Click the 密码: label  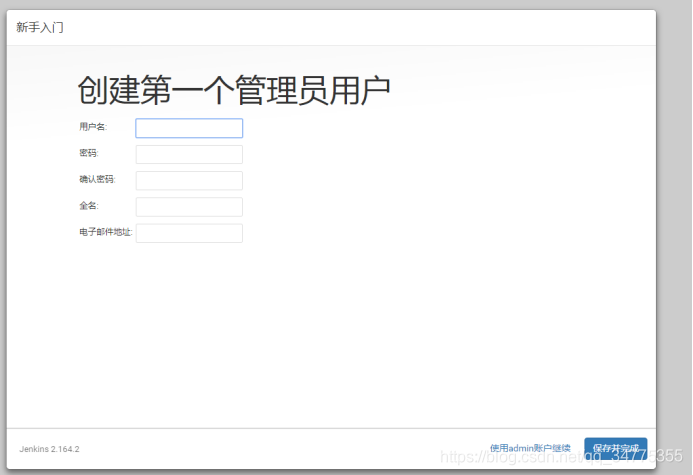pyautogui.click(x=89, y=153)
